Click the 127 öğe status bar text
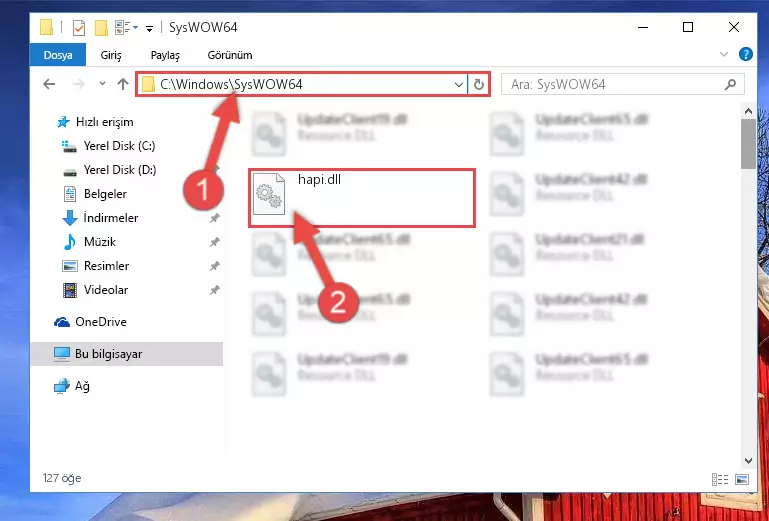Image resolution: width=769 pixels, height=521 pixels. 62,478
